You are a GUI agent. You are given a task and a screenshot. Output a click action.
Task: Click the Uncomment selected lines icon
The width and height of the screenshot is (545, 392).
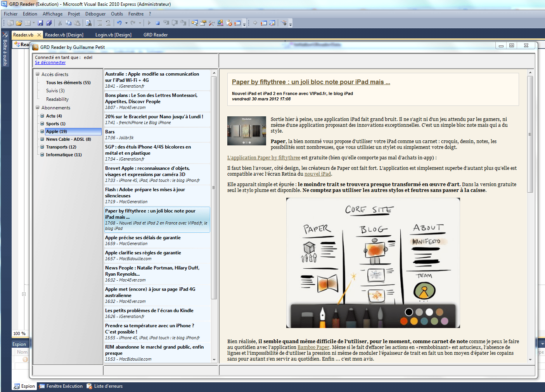click(x=108, y=23)
